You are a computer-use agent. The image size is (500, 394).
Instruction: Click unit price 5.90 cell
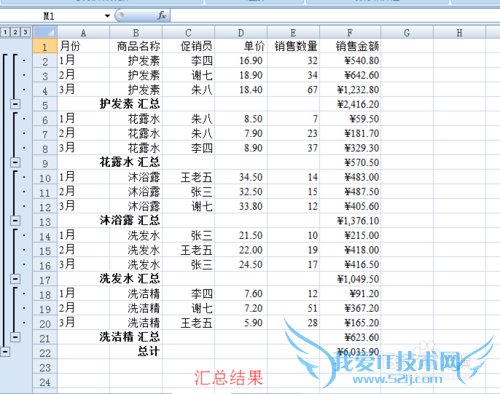[241, 323]
